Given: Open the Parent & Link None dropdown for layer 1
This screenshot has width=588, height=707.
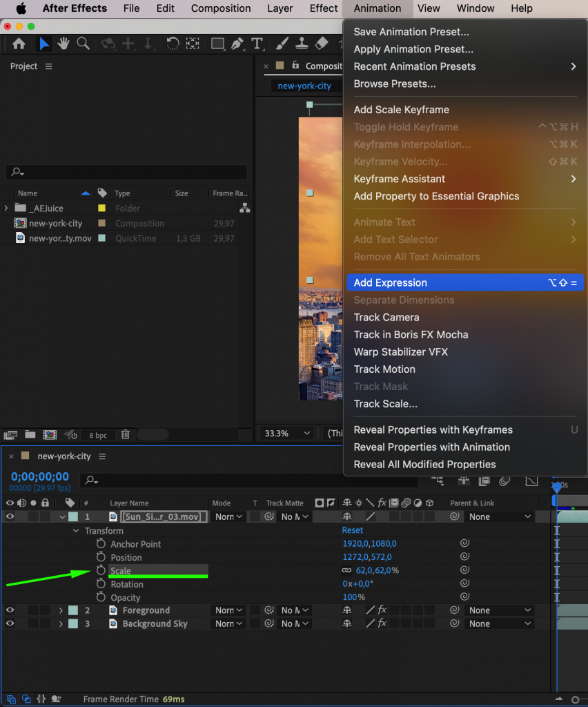Looking at the screenshot, I should point(499,516).
